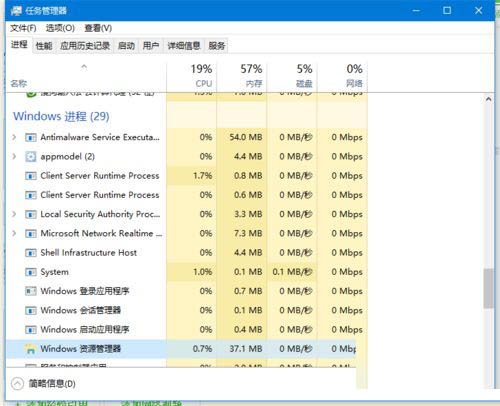Click the 54.0 MB memory value
500x406 pixels.
coord(246,137)
